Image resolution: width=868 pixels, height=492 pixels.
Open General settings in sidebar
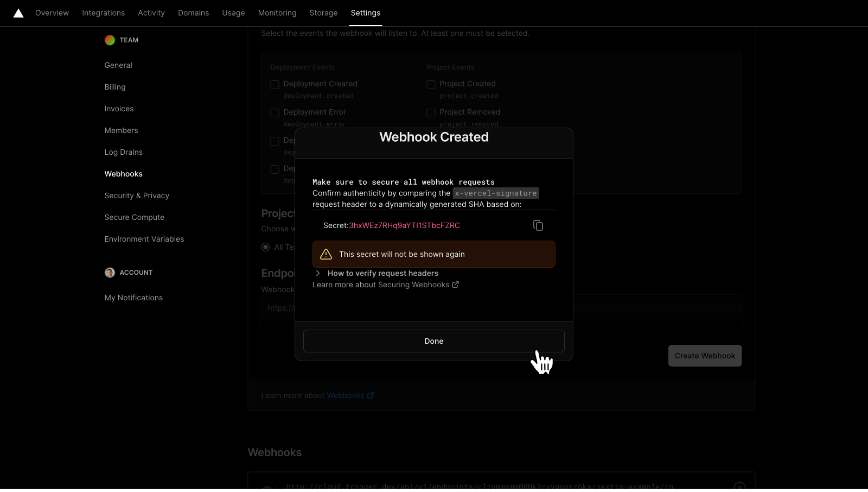click(x=118, y=65)
